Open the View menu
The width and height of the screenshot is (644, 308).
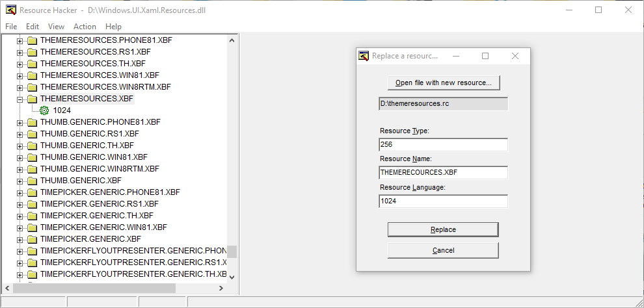(56, 26)
